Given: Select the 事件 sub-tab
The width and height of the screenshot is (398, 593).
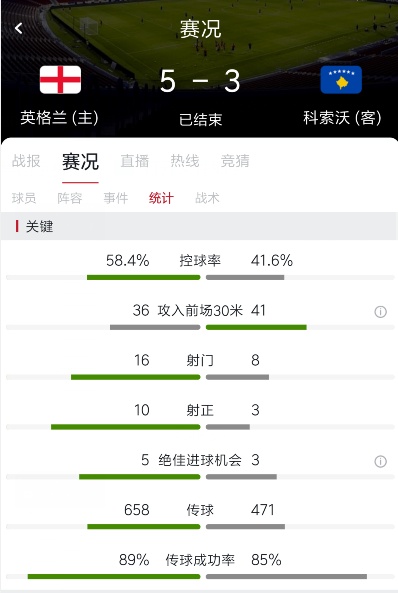Looking at the screenshot, I should pyautogui.click(x=116, y=198).
